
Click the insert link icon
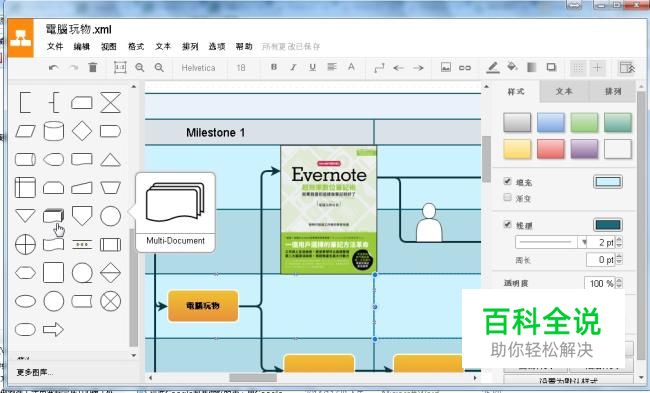tap(465, 68)
